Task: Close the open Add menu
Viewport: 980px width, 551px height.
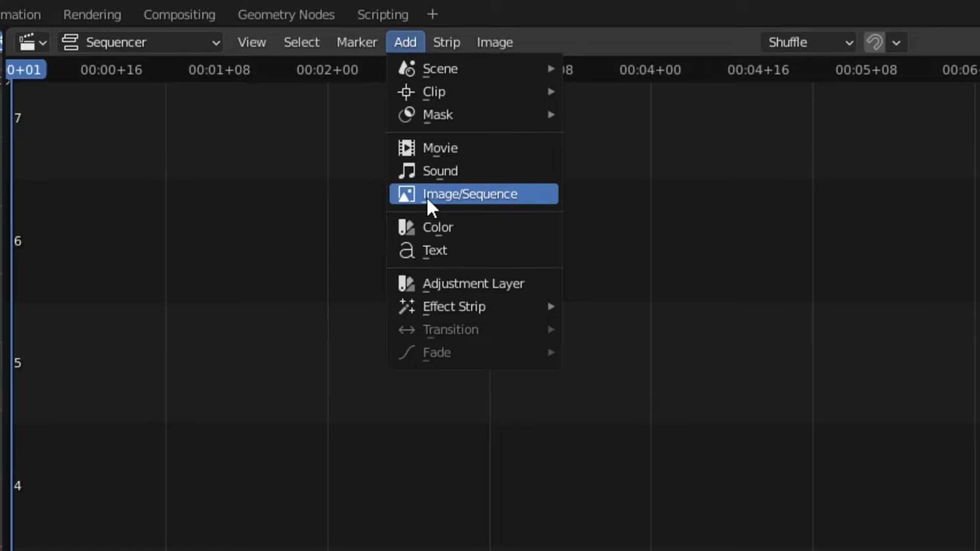Action: [x=405, y=42]
